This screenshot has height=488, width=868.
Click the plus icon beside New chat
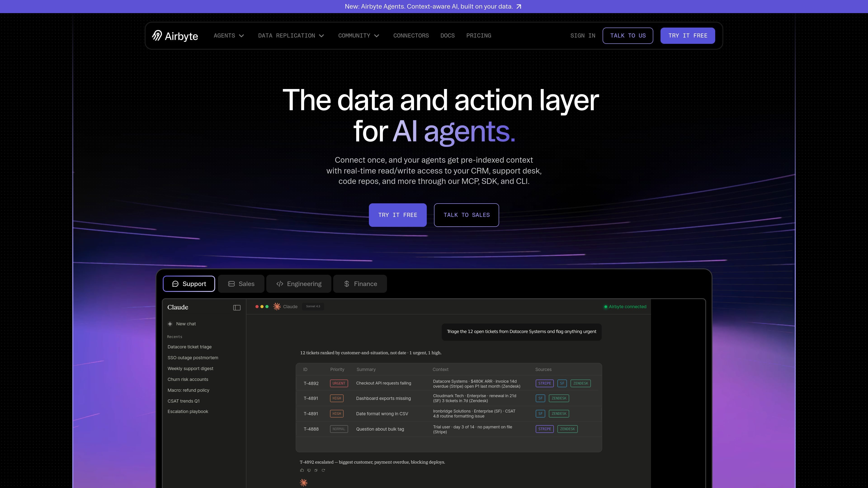tap(170, 324)
